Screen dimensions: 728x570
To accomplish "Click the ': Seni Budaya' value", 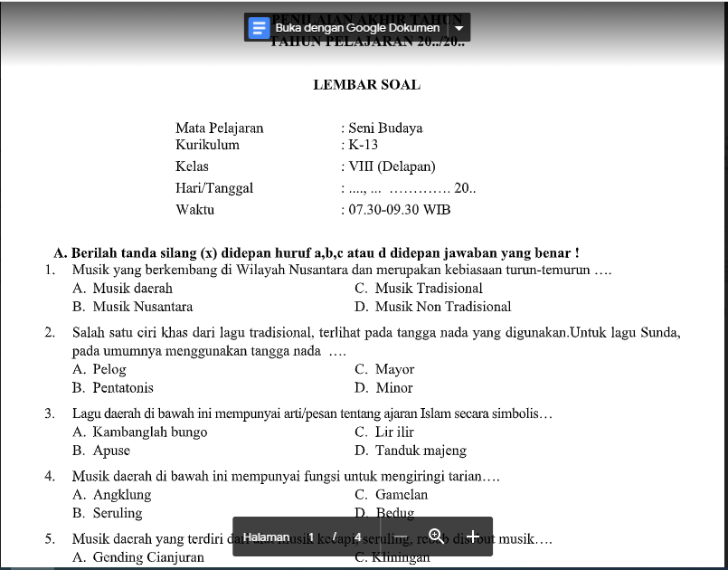I will coord(382,128).
